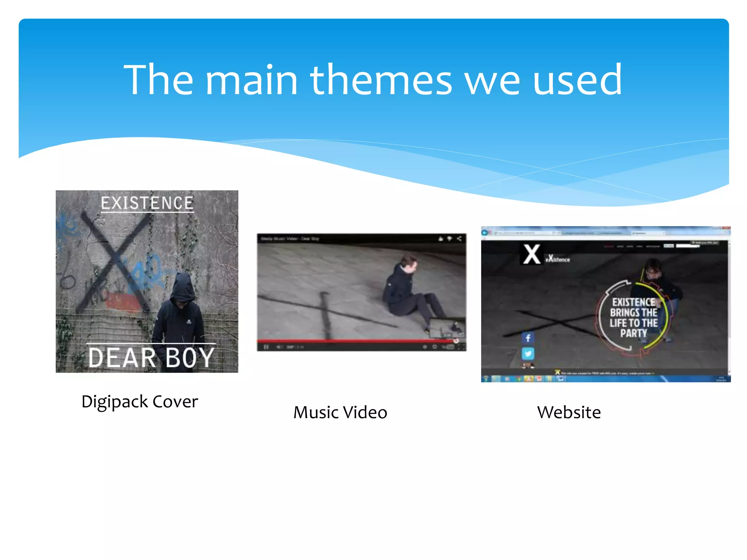Click the large X logo on the website
Image resolution: width=747 pixels, height=560 pixels.
532,254
